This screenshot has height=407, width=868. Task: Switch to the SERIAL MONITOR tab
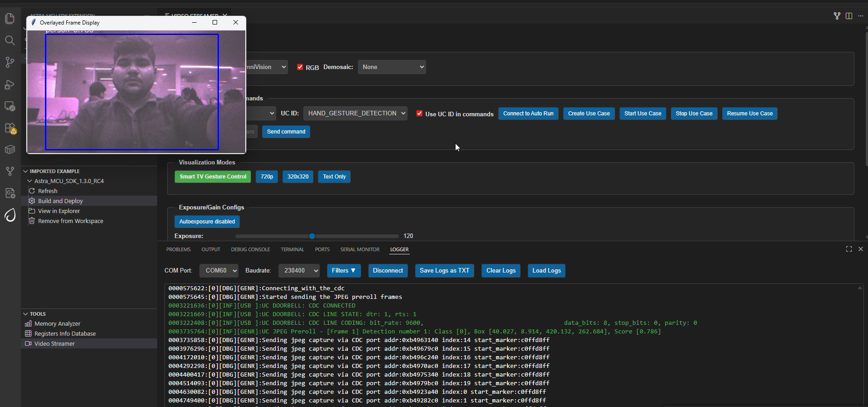click(x=360, y=249)
